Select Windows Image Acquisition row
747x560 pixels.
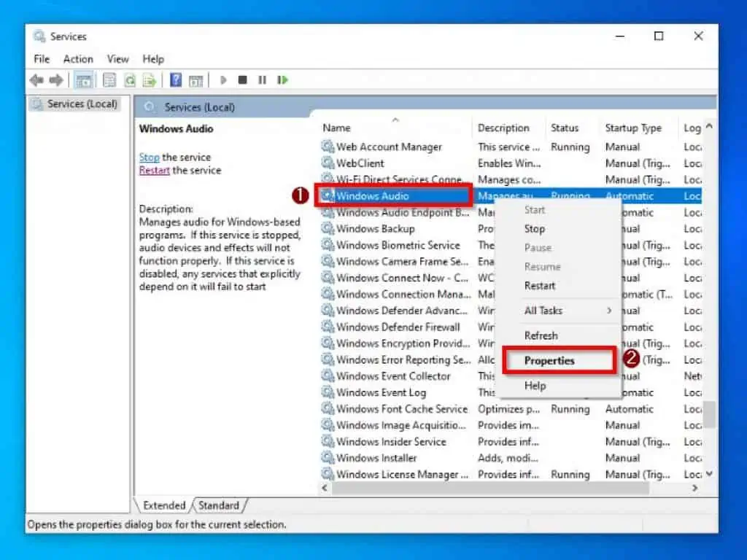tap(511, 425)
